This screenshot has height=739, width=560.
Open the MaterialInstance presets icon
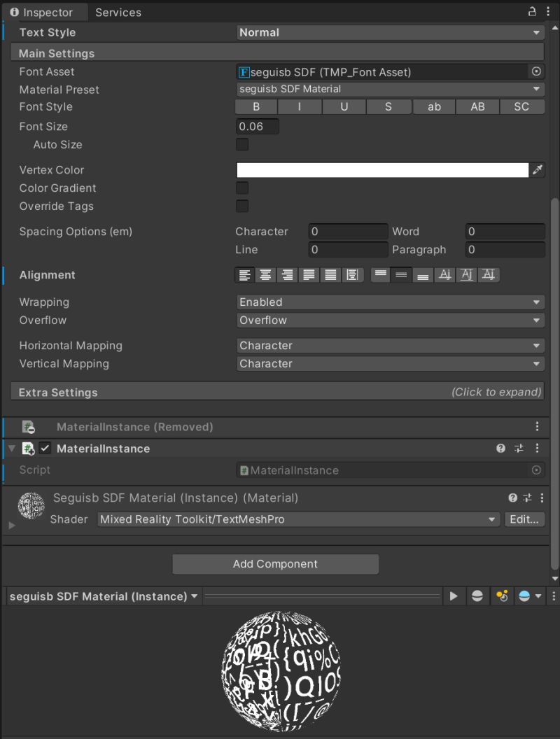519,448
